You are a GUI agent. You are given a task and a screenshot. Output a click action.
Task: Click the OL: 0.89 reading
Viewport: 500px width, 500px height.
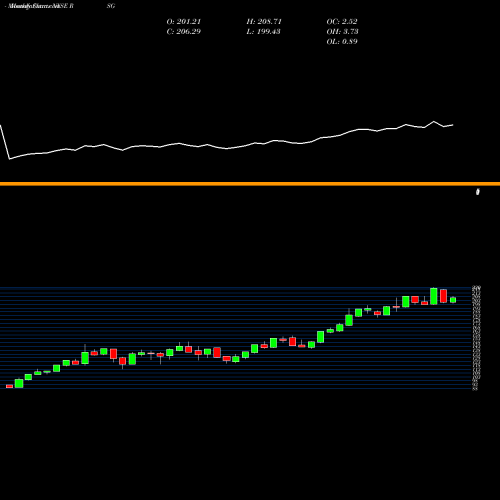pos(342,42)
